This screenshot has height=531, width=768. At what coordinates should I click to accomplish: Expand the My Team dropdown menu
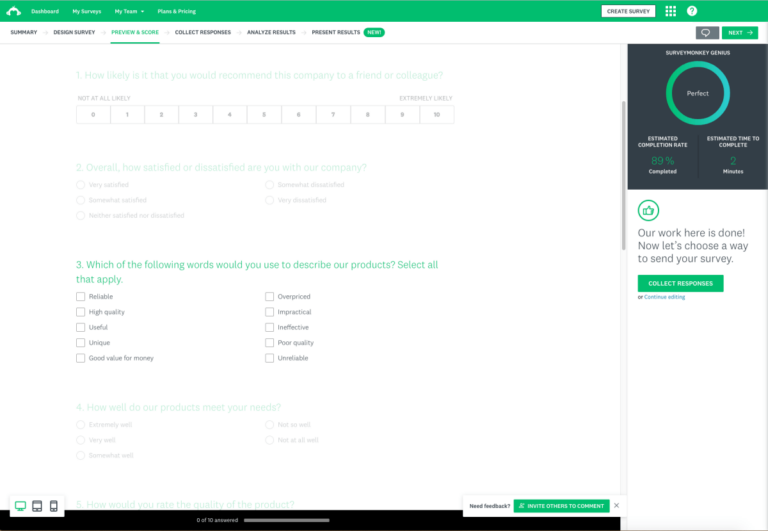pos(129,11)
